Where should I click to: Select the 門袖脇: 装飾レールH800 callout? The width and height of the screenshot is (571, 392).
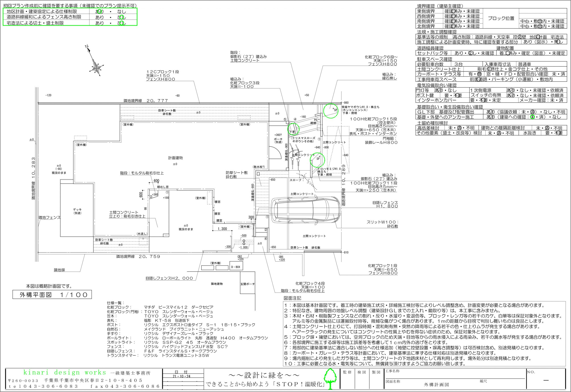[381, 140]
